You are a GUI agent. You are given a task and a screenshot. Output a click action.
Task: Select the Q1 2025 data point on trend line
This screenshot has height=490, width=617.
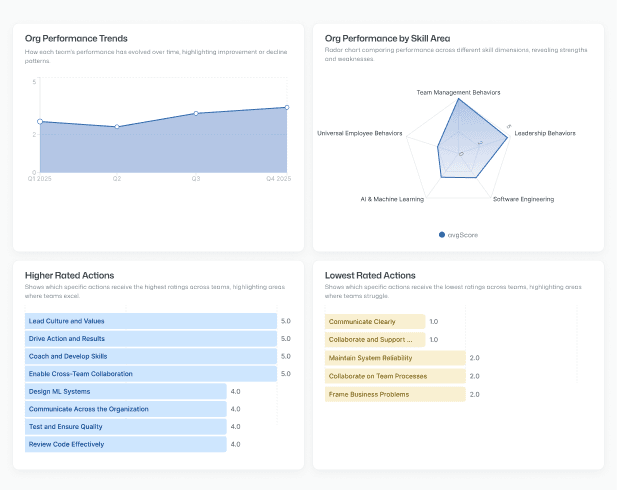coord(39,121)
